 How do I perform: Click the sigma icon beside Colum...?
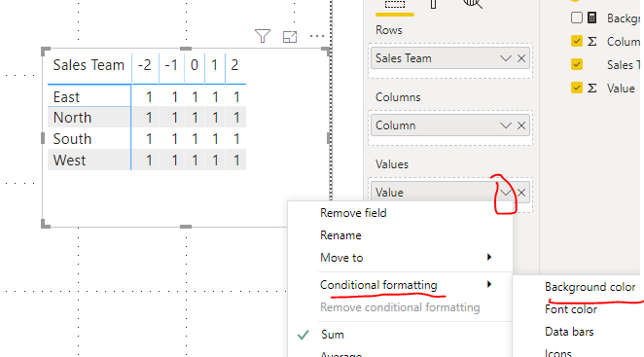tap(591, 41)
